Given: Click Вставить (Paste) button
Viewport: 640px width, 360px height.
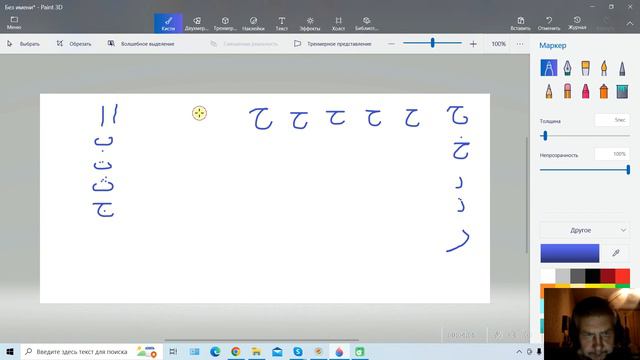Looking at the screenshot, I should click(520, 23).
